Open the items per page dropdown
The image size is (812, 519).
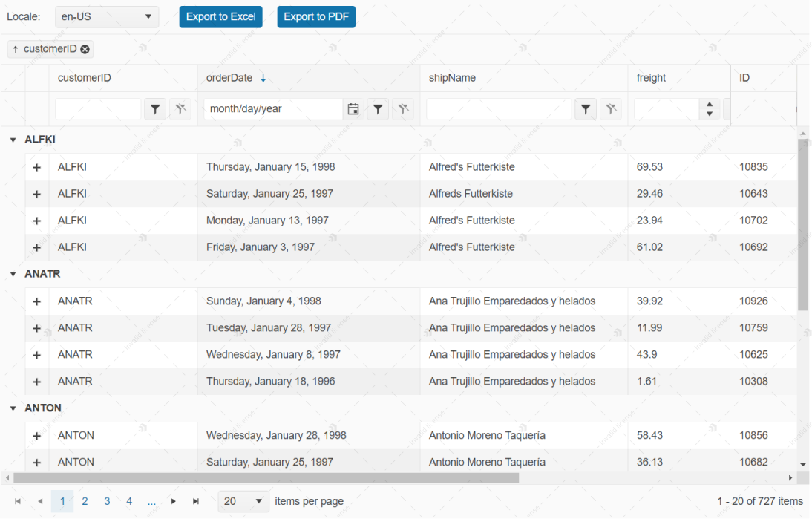click(x=243, y=501)
